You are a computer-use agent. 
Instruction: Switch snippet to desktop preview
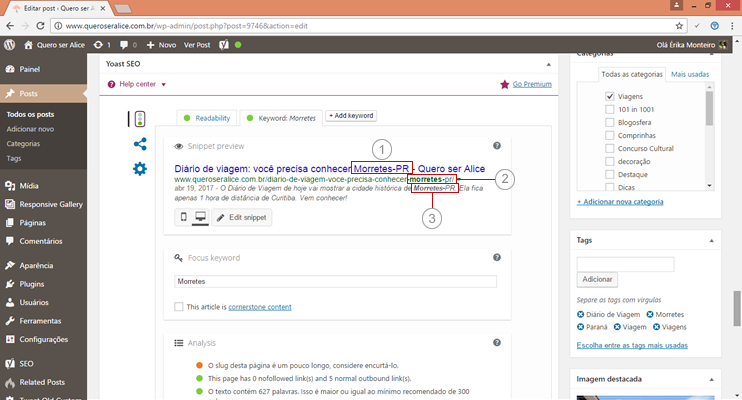[201, 217]
